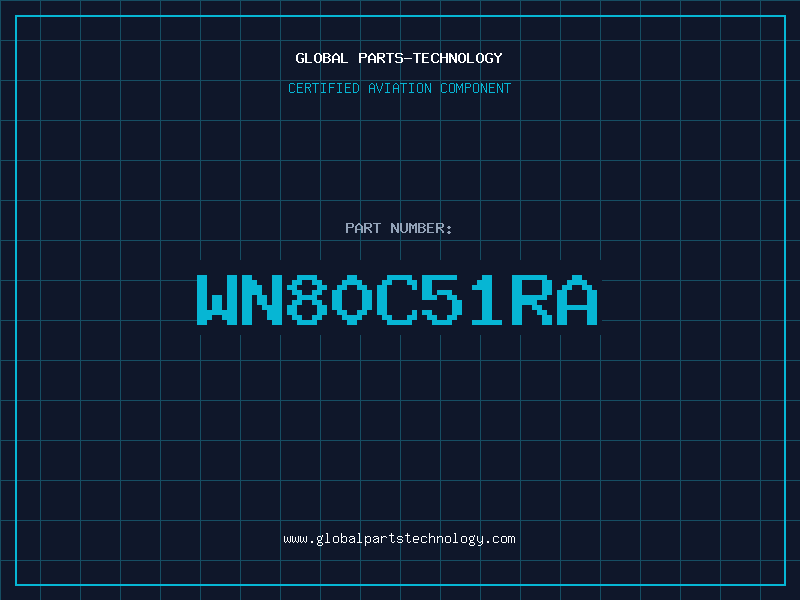Select the letter N in the part number
The width and height of the screenshot is (800, 600).
pos(263,299)
